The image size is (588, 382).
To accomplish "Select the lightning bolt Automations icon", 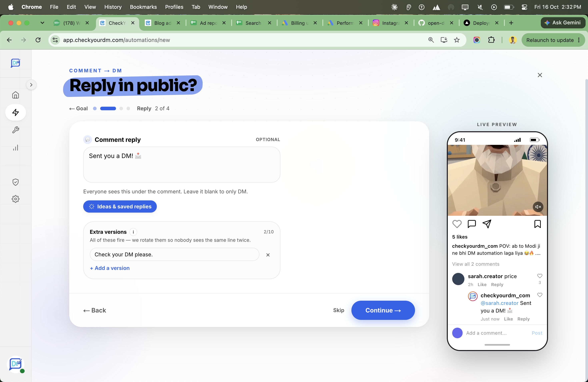I will [16, 112].
